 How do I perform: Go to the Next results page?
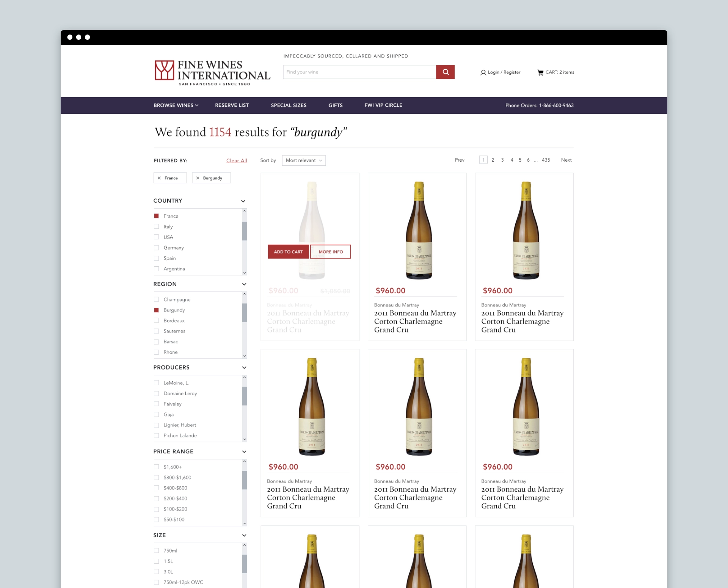tap(566, 160)
